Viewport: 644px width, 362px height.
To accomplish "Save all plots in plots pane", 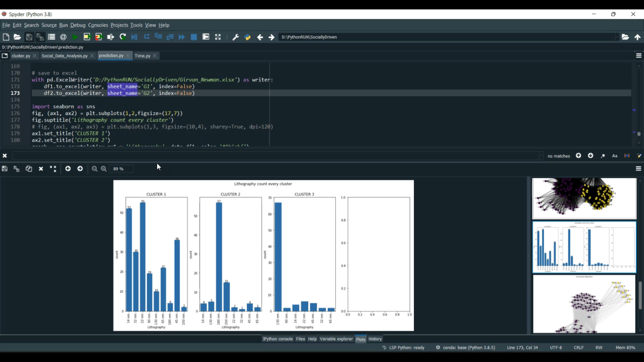I will [16, 169].
